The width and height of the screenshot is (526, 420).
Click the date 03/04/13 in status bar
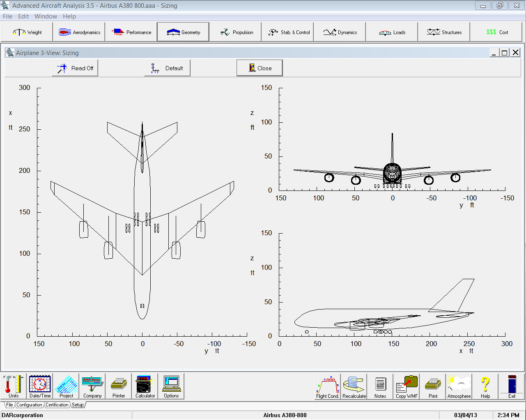coord(466,415)
